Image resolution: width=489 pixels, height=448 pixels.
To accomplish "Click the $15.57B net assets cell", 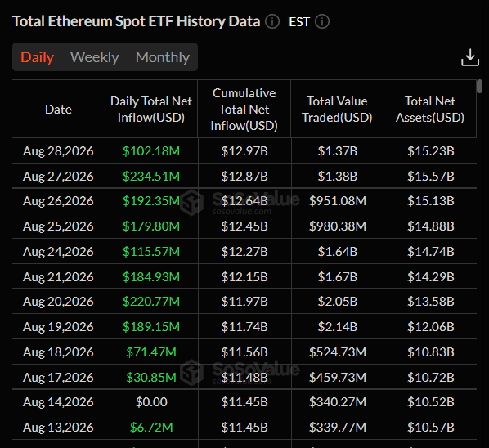I will pos(431,176).
